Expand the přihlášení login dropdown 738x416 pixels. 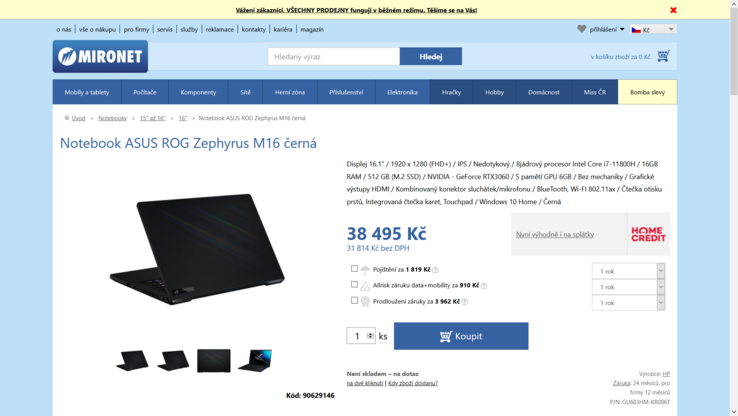click(607, 29)
